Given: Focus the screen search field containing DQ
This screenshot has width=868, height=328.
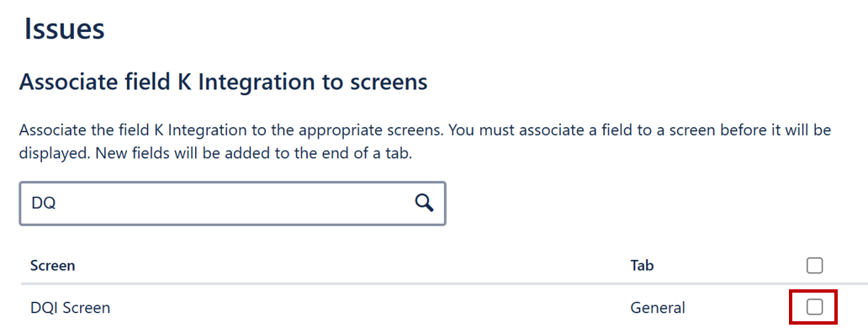Looking at the screenshot, I should tap(232, 203).
